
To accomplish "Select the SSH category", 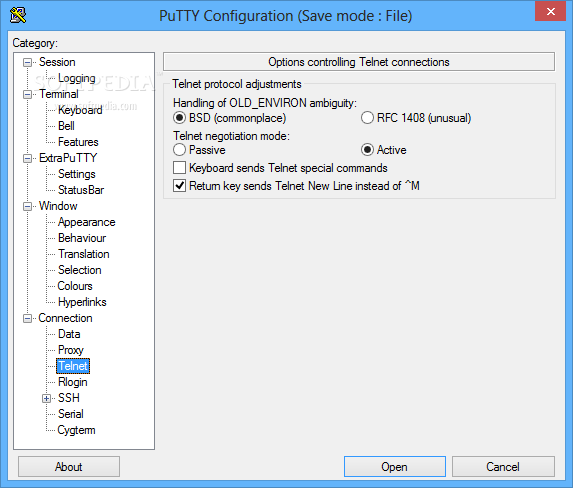I will point(69,398).
